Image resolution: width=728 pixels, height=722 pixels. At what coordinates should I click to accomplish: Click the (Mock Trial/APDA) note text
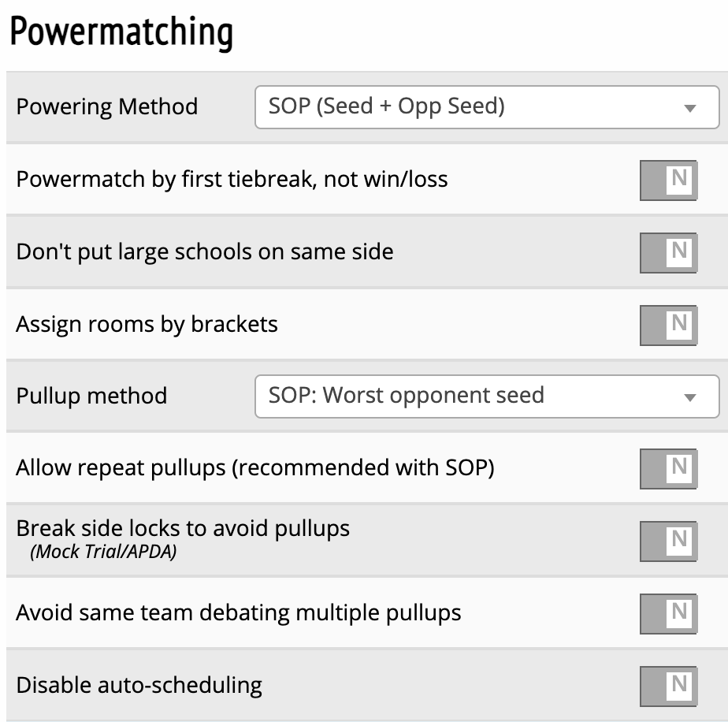[103, 552]
